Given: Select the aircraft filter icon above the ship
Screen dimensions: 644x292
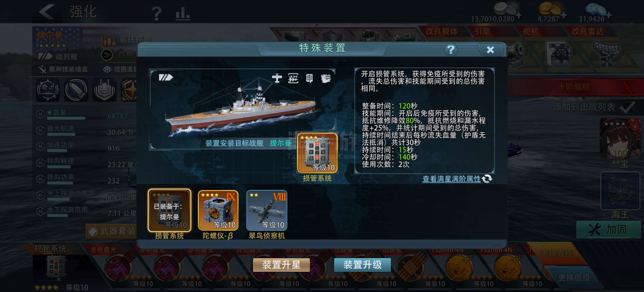Looking at the screenshot, I should (x=277, y=78).
